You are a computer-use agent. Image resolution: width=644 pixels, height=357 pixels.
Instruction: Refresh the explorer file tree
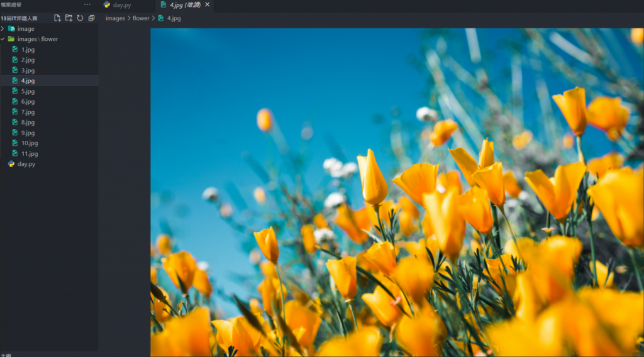80,18
